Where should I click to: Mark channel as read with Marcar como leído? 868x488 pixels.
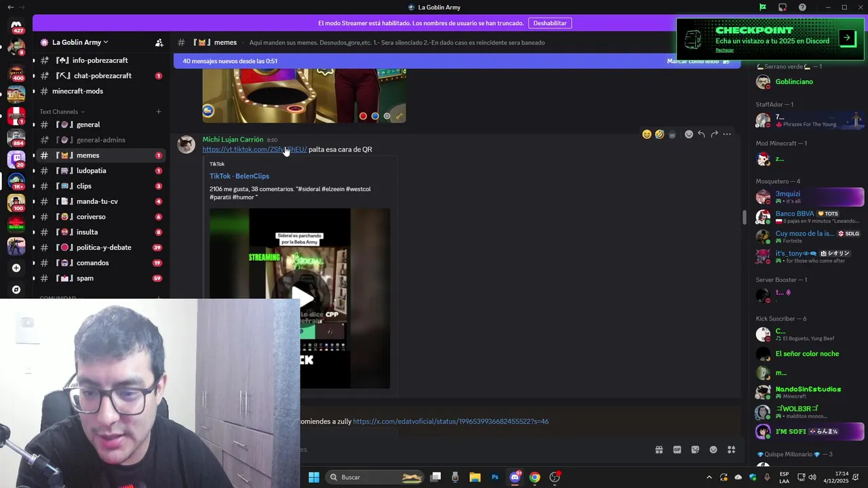(698, 61)
